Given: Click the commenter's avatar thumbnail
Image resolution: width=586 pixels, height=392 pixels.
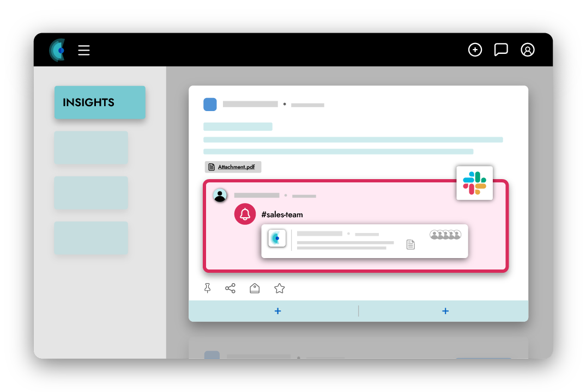Looking at the screenshot, I should [220, 195].
